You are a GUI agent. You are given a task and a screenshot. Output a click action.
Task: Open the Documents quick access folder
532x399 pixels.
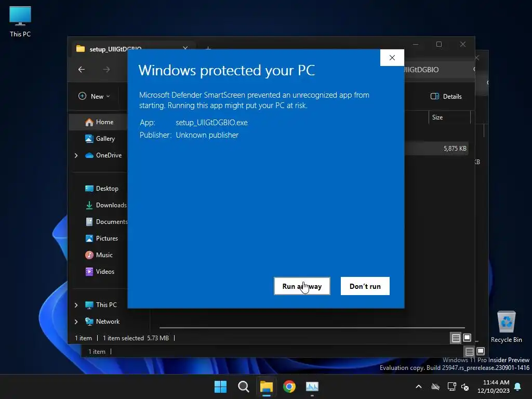(107, 221)
